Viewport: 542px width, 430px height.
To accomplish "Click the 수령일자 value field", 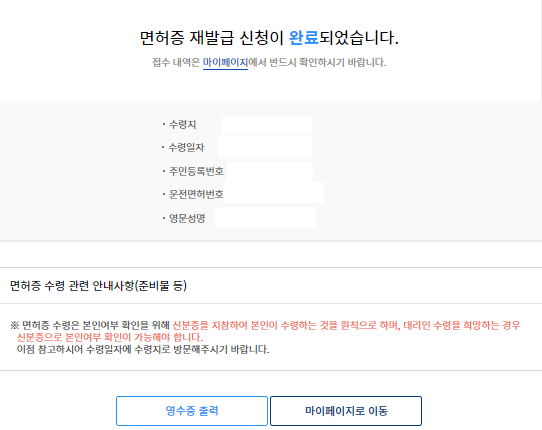I will 265,147.
